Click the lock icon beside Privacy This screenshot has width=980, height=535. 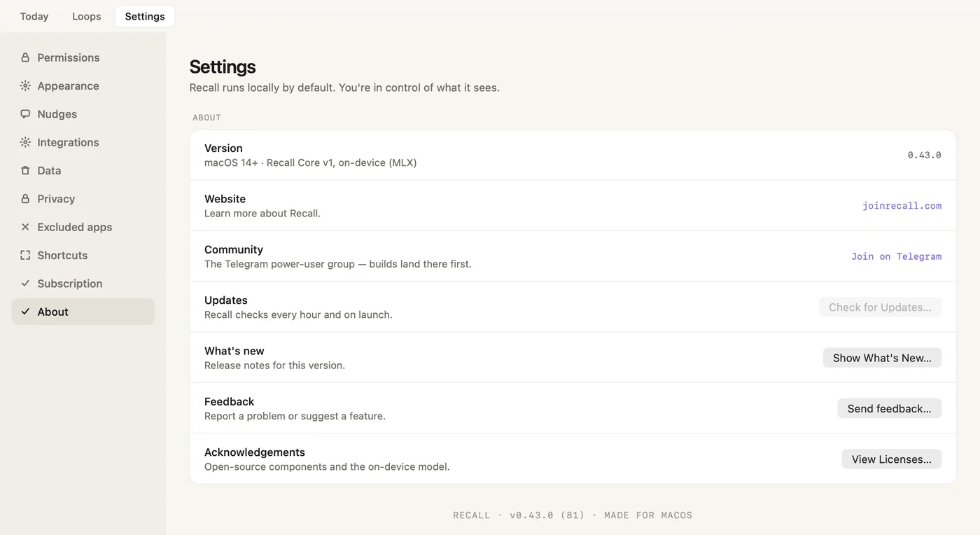(x=25, y=198)
